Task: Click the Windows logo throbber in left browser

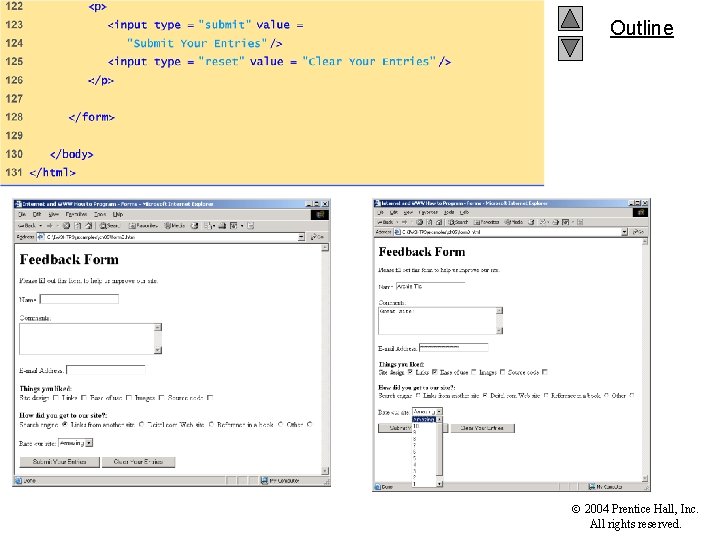Action: click(x=320, y=214)
